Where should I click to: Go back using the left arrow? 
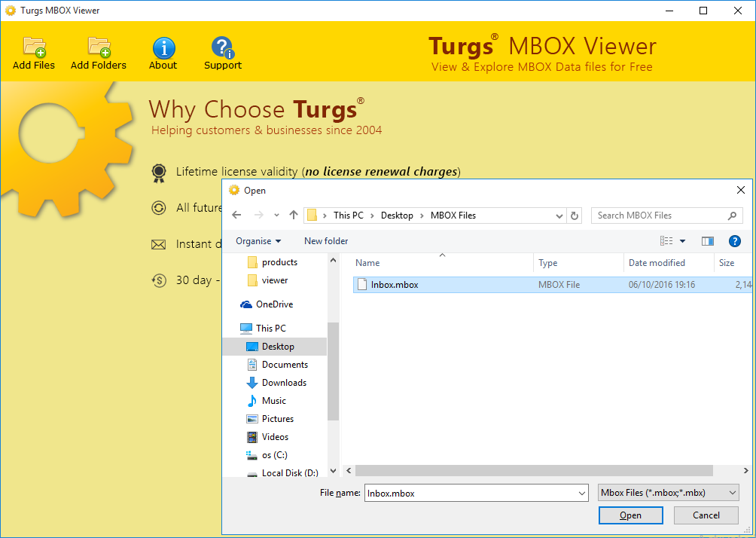point(236,216)
